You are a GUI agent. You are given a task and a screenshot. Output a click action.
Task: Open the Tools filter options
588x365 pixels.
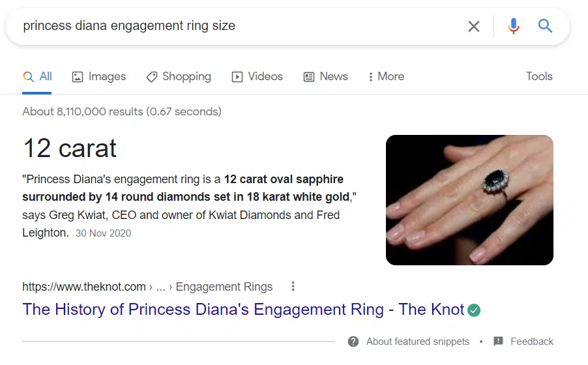point(539,76)
